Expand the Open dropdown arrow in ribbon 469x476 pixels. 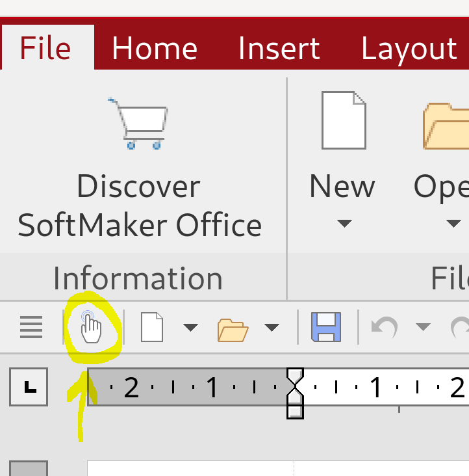tap(453, 224)
